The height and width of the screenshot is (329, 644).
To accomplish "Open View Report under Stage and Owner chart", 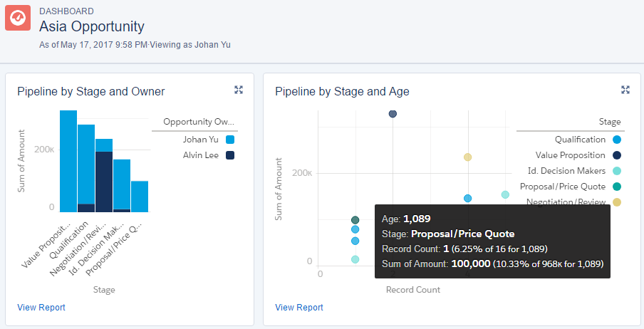I will (41, 307).
